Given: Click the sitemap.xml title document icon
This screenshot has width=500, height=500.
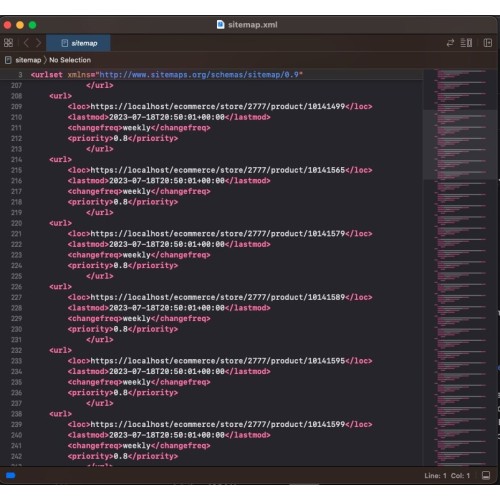Looking at the screenshot, I should [220, 25].
